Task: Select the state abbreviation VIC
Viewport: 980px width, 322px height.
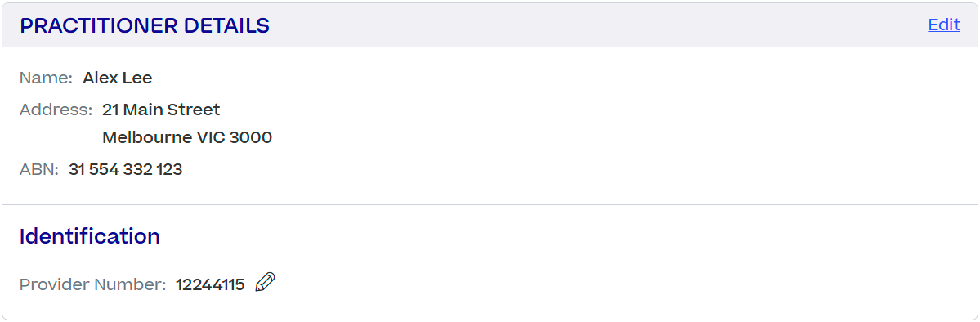Action: click(207, 137)
